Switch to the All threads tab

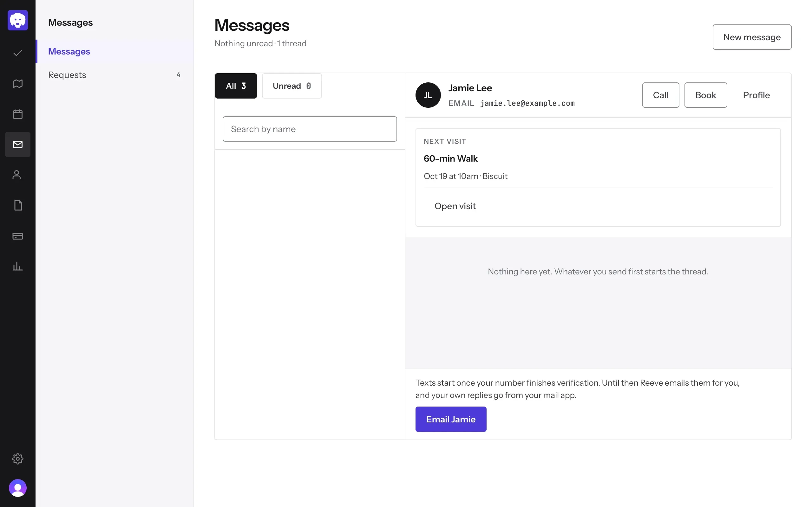pyautogui.click(x=236, y=86)
